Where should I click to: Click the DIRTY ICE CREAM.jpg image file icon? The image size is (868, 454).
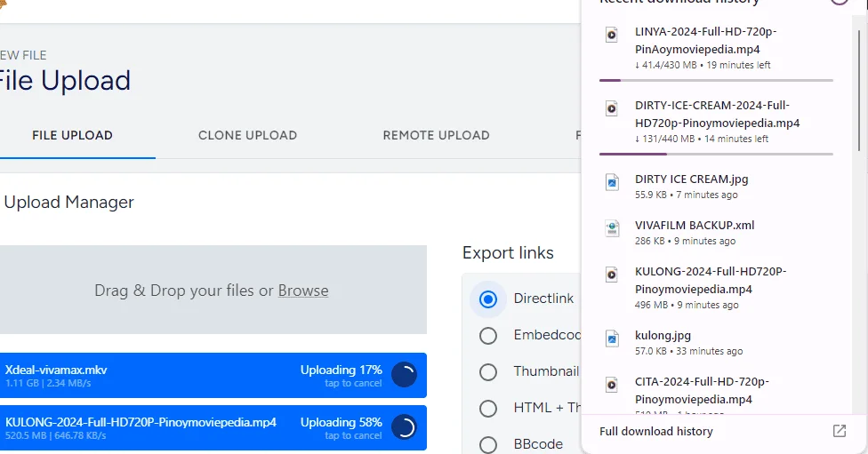(x=612, y=182)
